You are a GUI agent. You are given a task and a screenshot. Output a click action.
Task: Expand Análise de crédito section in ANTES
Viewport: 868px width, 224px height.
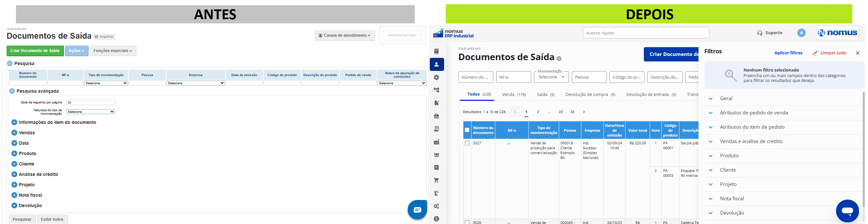coord(14,174)
